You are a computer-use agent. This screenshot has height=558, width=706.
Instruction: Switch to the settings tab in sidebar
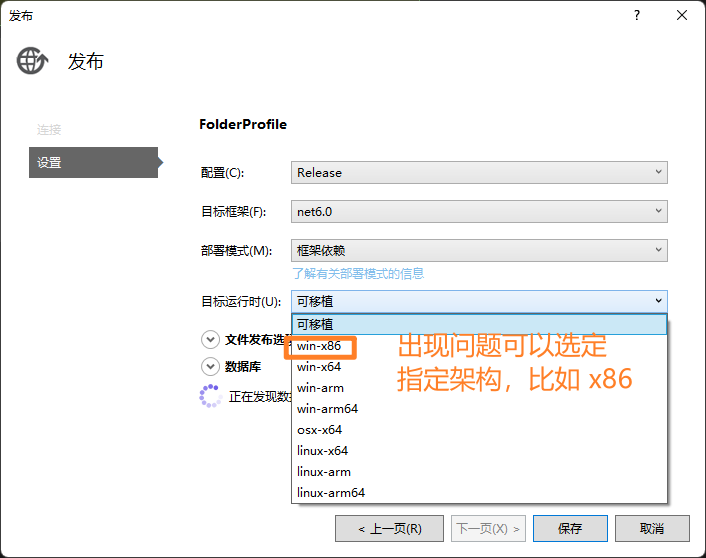click(x=93, y=162)
